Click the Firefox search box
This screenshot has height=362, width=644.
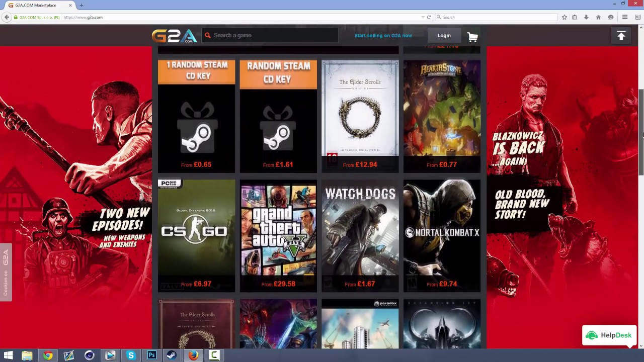496,17
